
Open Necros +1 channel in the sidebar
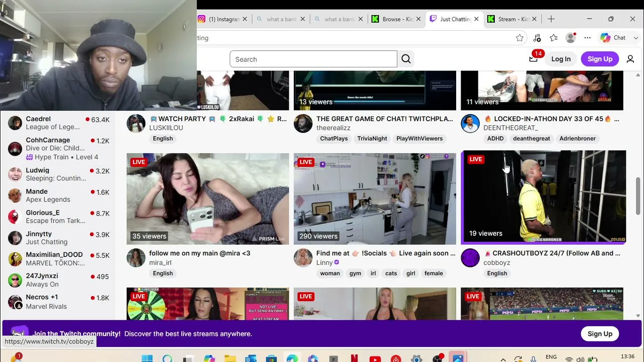click(x=59, y=302)
